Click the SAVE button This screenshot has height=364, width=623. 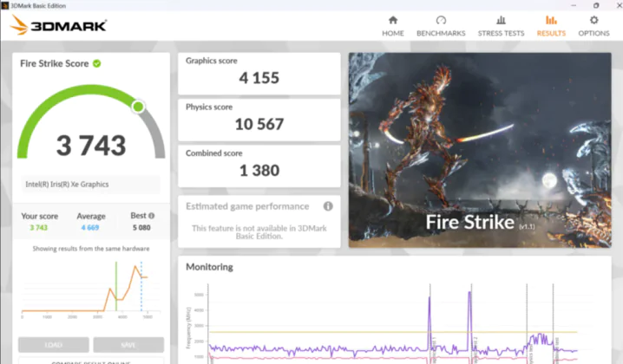coord(128,345)
